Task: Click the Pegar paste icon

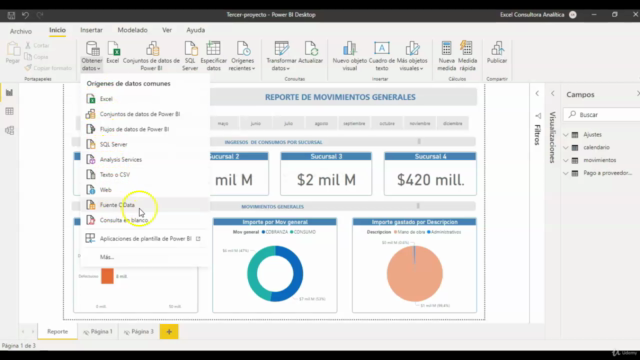Action: click(x=13, y=52)
